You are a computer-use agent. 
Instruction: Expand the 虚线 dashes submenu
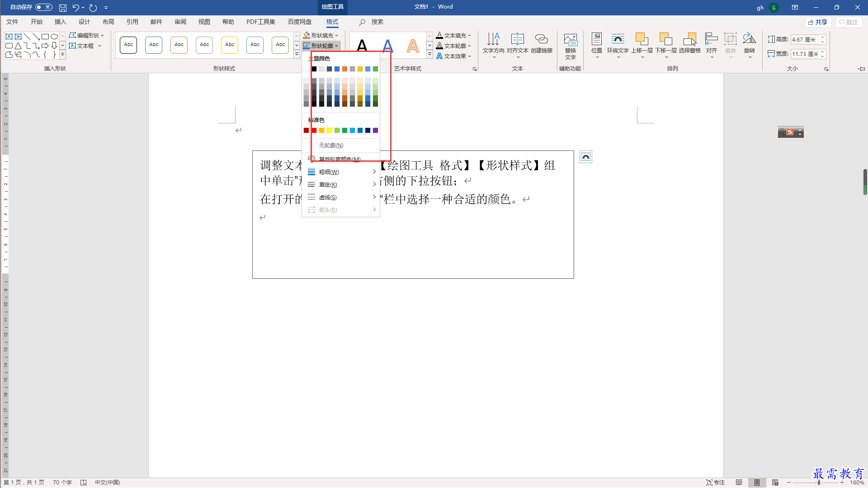click(341, 197)
